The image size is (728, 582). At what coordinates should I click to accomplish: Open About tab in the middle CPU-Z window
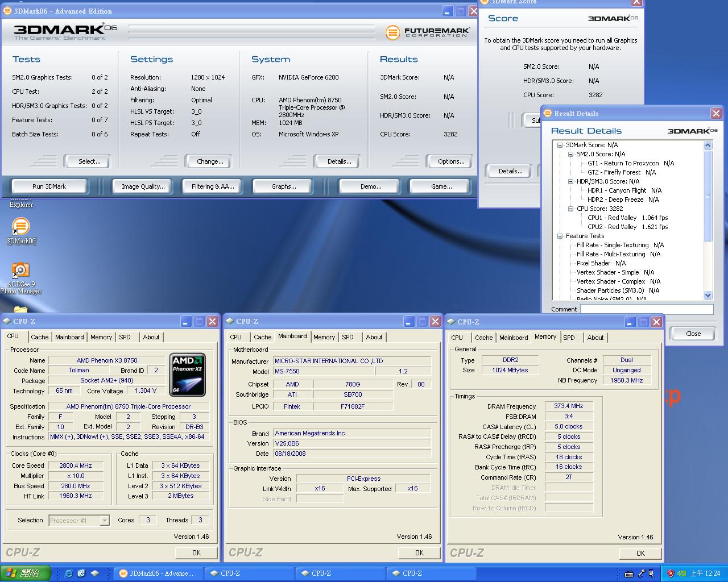[374, 337]
